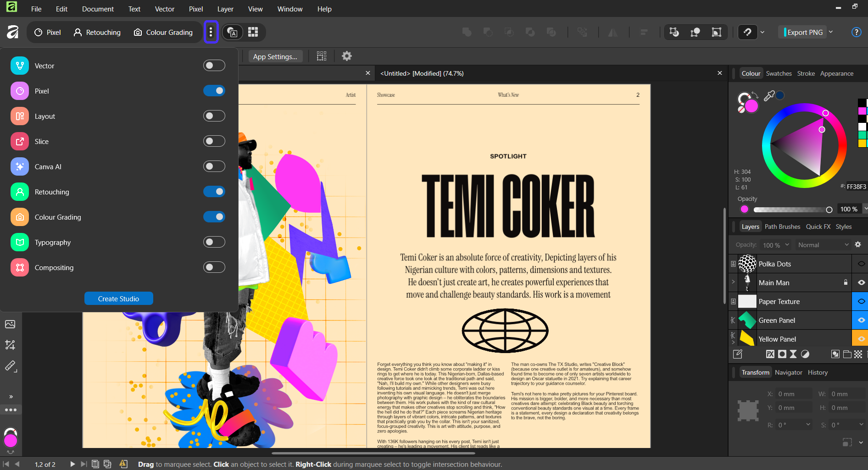Click the Typography studio icon

point(20,243)
